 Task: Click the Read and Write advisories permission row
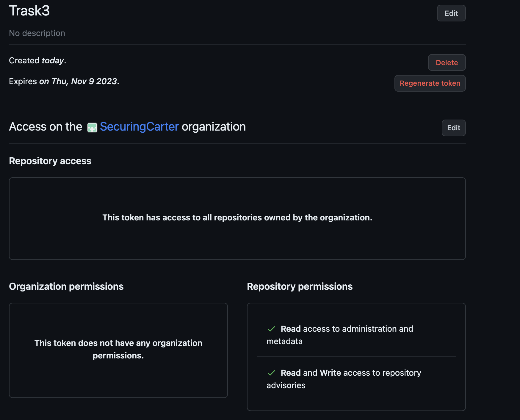[x=344, y=379]
